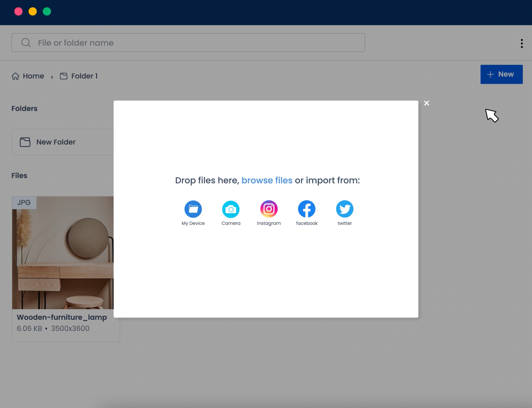Click the JPG badge on the thumbnail
The image size is (532, 408).
(23, 202)
